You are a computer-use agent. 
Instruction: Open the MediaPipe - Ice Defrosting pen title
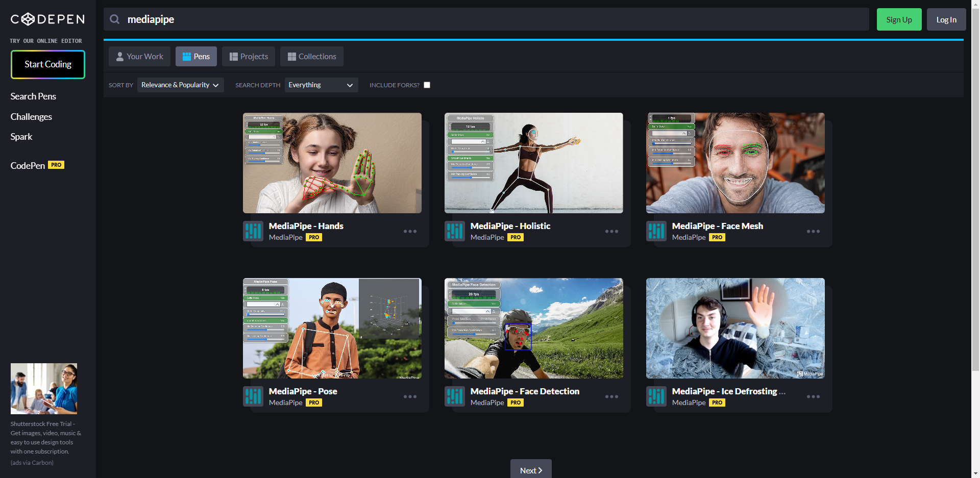click(x=728, y=391)
